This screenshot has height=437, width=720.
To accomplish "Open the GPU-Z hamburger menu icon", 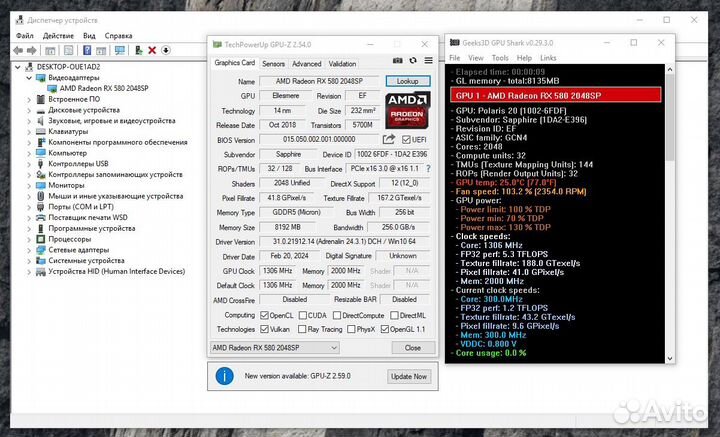I will [x=428, y=61].
